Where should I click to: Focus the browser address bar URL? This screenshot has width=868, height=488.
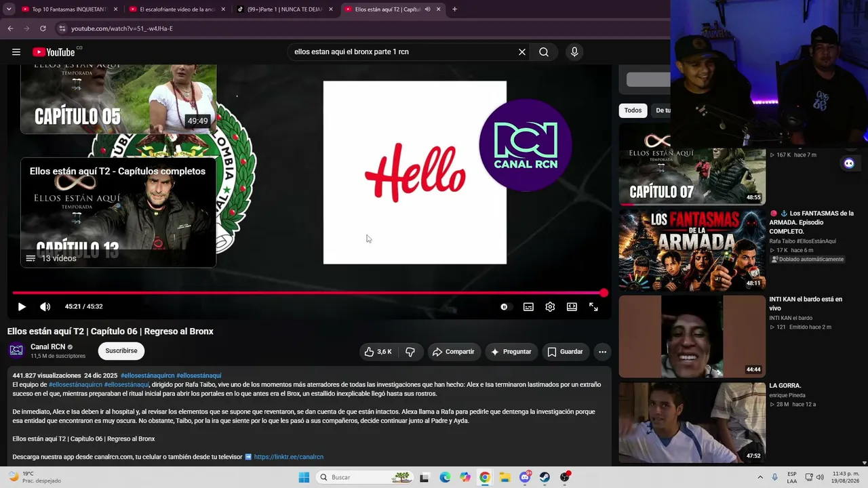[122, 28]
